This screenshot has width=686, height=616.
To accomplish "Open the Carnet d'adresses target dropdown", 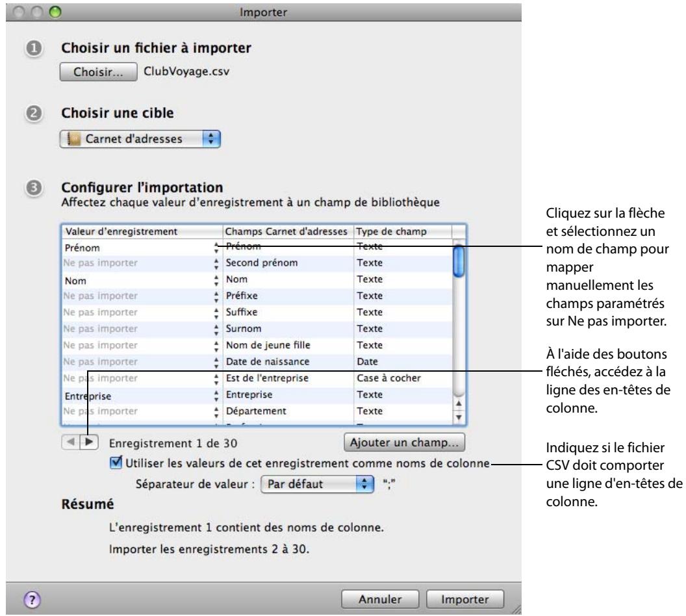I will [x=140, y=139].
